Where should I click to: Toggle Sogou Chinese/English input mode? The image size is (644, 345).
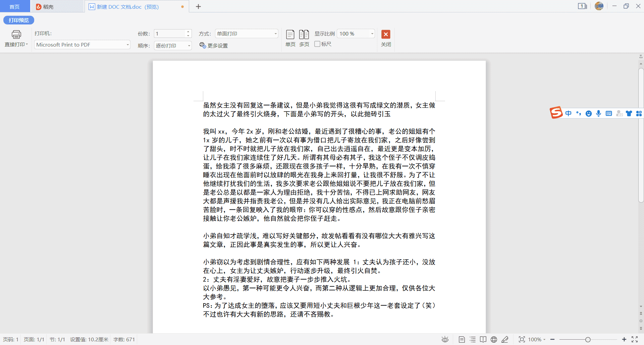tap(568, 114)
